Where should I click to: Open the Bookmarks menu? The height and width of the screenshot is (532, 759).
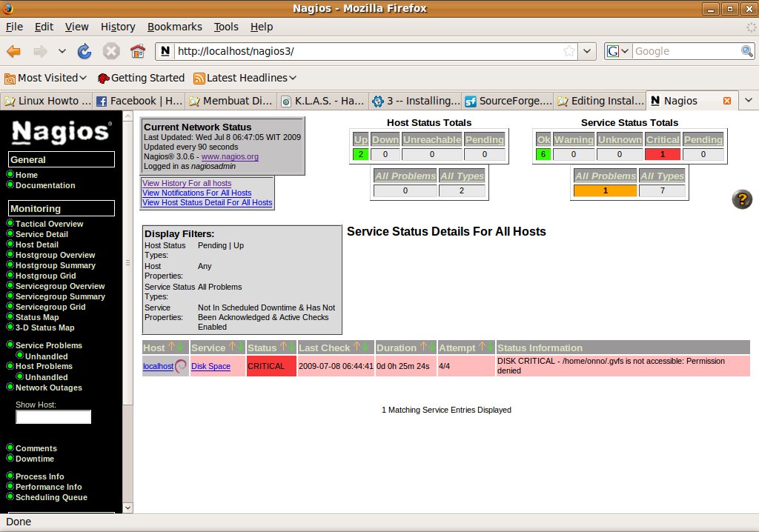click(174, 27)
